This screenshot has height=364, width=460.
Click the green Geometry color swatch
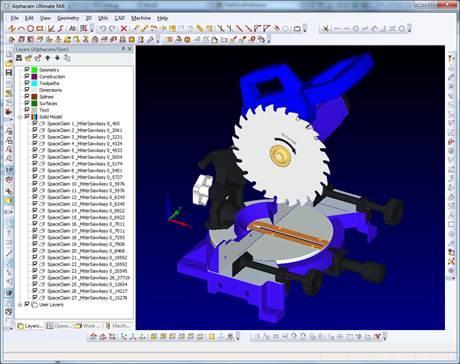[x=34, y=70]
